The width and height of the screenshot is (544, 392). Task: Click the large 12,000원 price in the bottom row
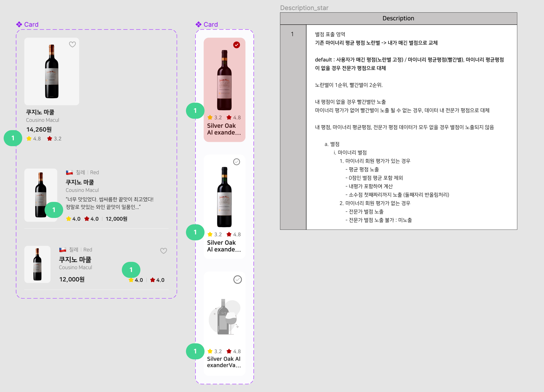point(72,279)
